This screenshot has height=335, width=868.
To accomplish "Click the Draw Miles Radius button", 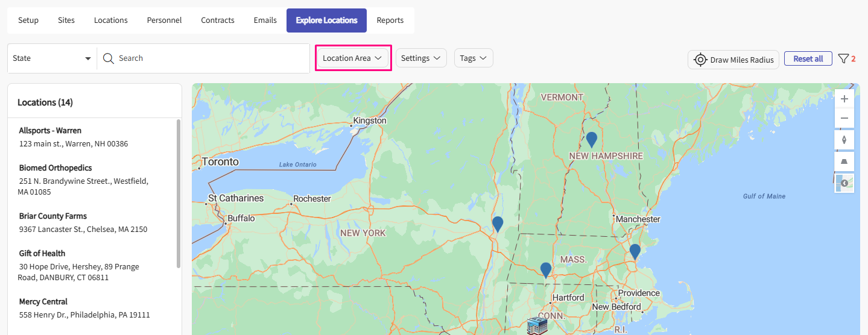I will pos(733,60).
